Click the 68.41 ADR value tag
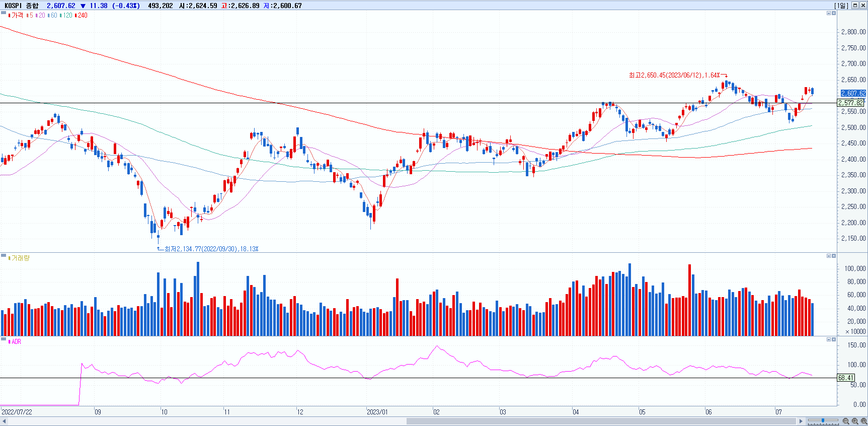 pos(846,378)
